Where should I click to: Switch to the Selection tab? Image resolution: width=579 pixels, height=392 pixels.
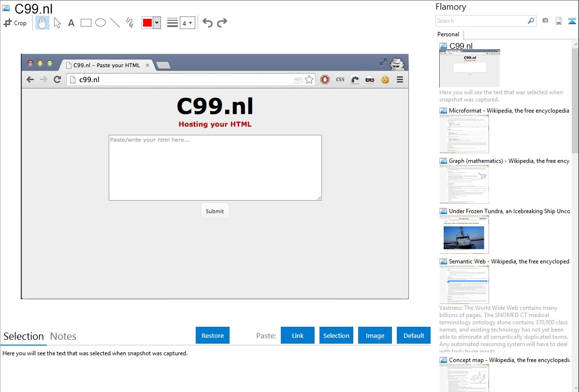(24, 336)
